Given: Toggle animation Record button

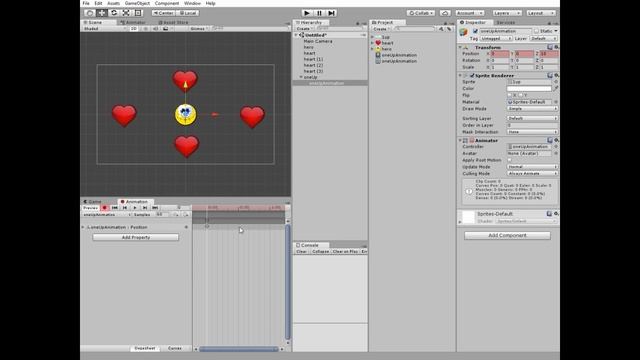Looking at the screenshot, I should 104,208.
